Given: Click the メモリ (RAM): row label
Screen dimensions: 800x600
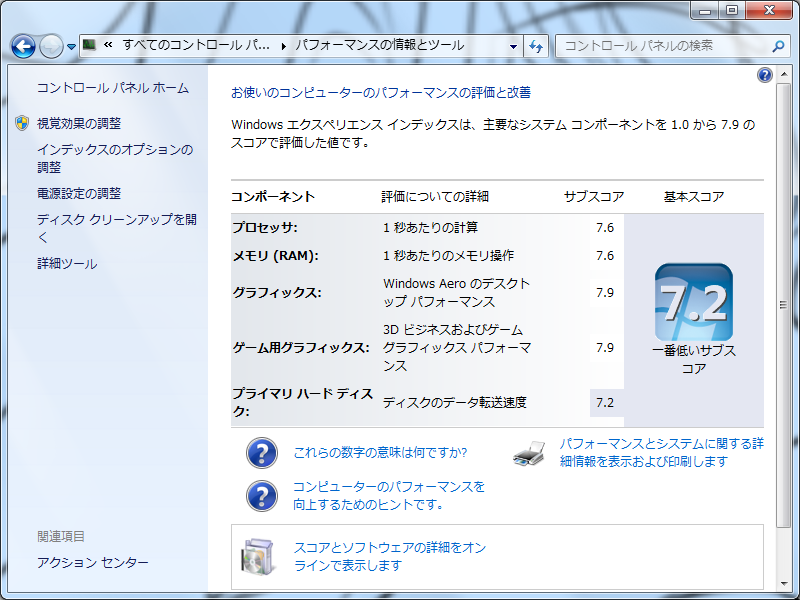Looking at the screenshot, I should (276, 256).
